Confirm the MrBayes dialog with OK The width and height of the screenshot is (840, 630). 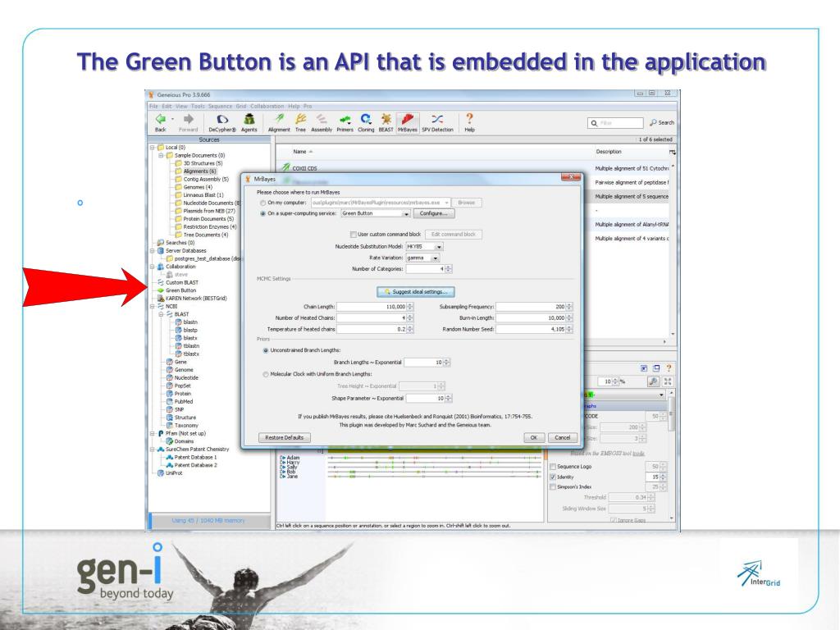pos(533,438)
